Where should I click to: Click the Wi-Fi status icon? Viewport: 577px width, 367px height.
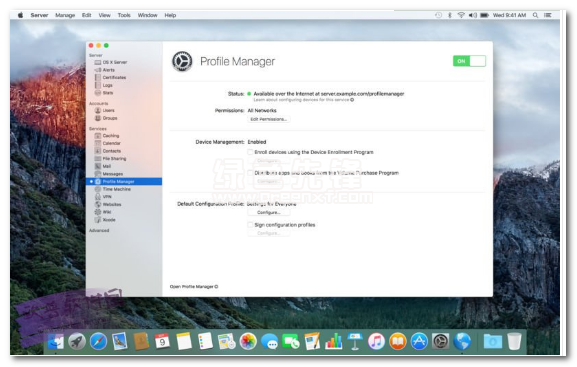tap(461, 15)
